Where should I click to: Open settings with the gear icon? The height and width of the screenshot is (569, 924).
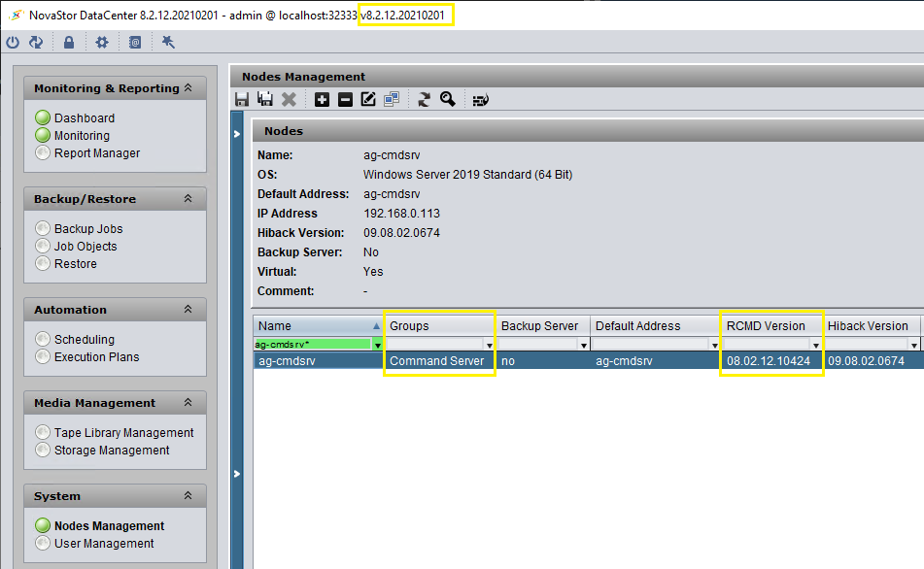(x=102, y=43)
